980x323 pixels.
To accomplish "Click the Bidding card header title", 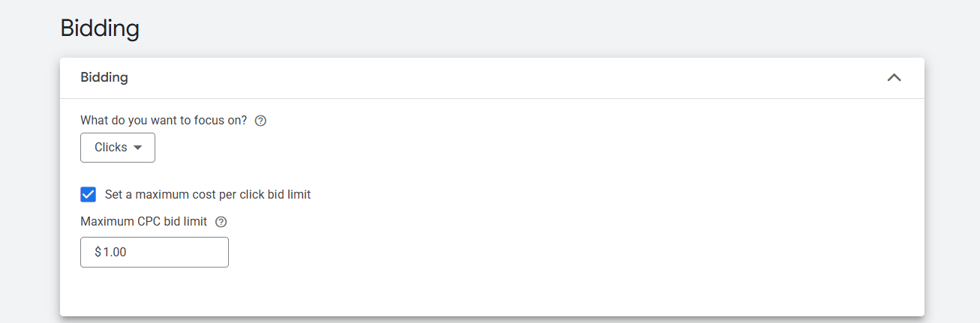I will 104,77.
